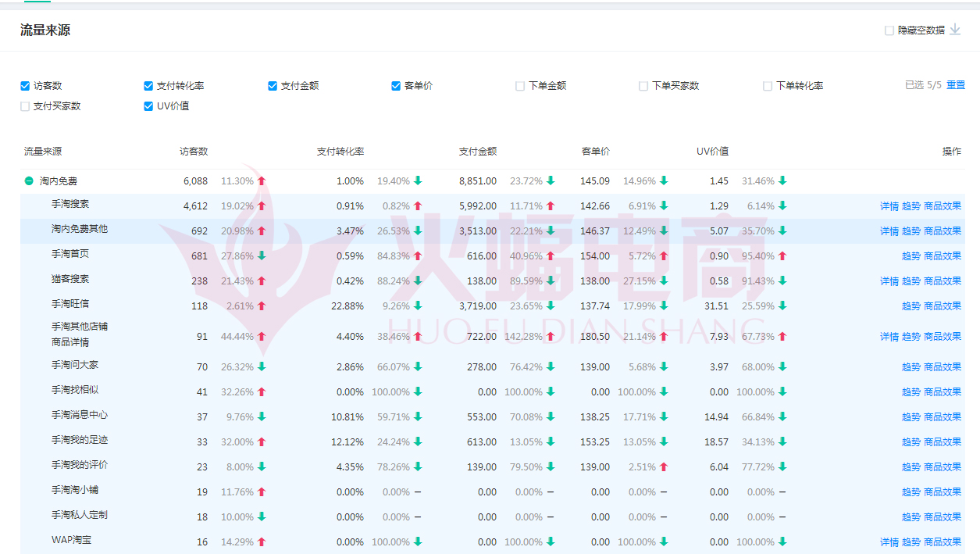Click the 31.51 UV value for 手淘旺信
Viewport: 980px width, 554px height.
[716, 306]
